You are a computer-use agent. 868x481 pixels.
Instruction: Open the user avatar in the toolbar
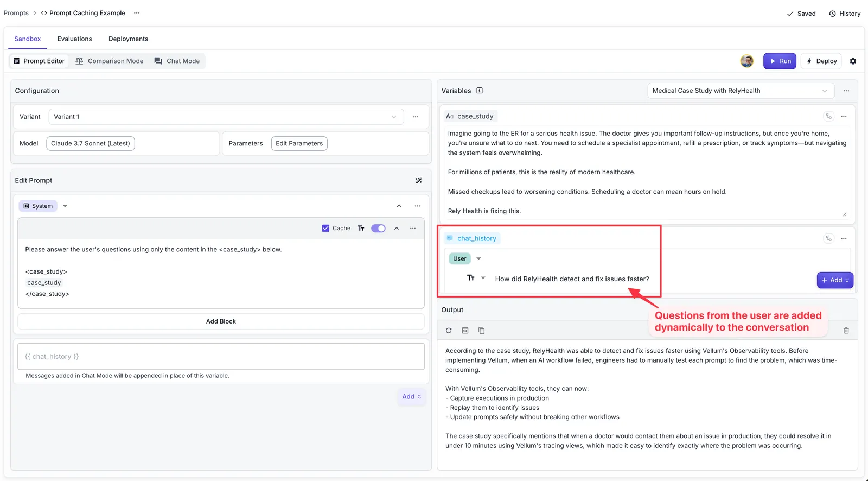click(x=747, y=61)
